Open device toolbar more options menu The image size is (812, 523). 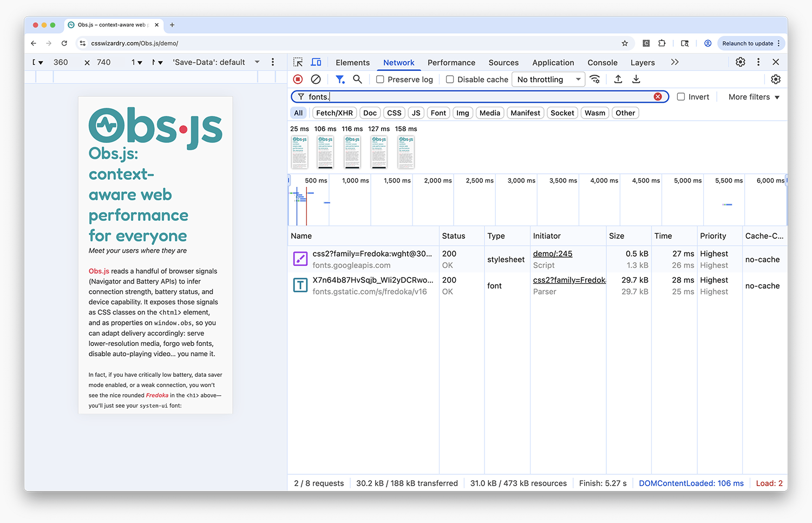[273, 62]
